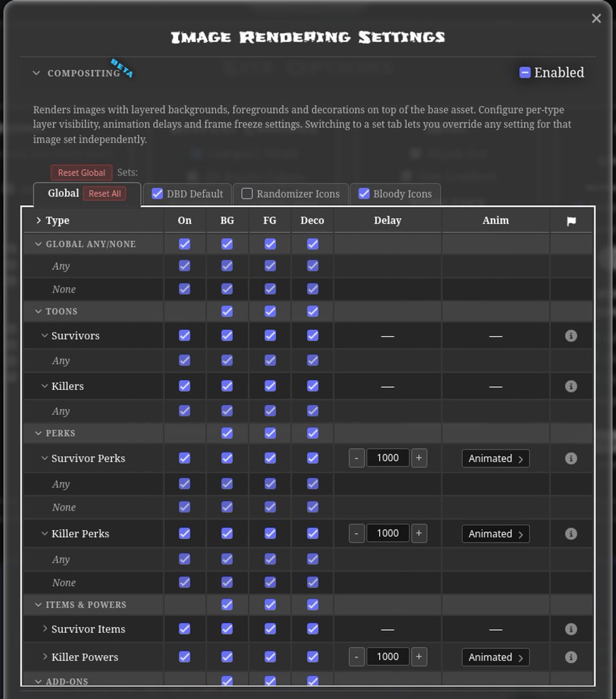616x699 pixels.
Task: Toggle FG checkbox in Items & Powers row
Action: coord(270,605)
